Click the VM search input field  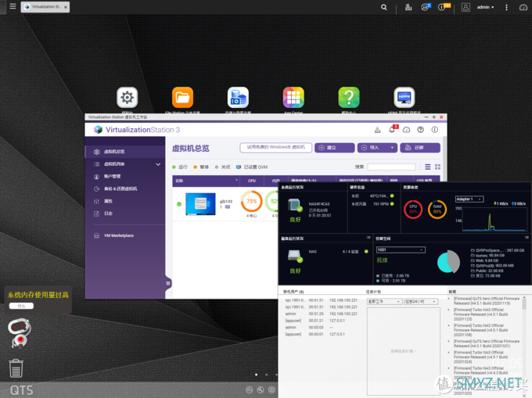(x=391, y=167)
